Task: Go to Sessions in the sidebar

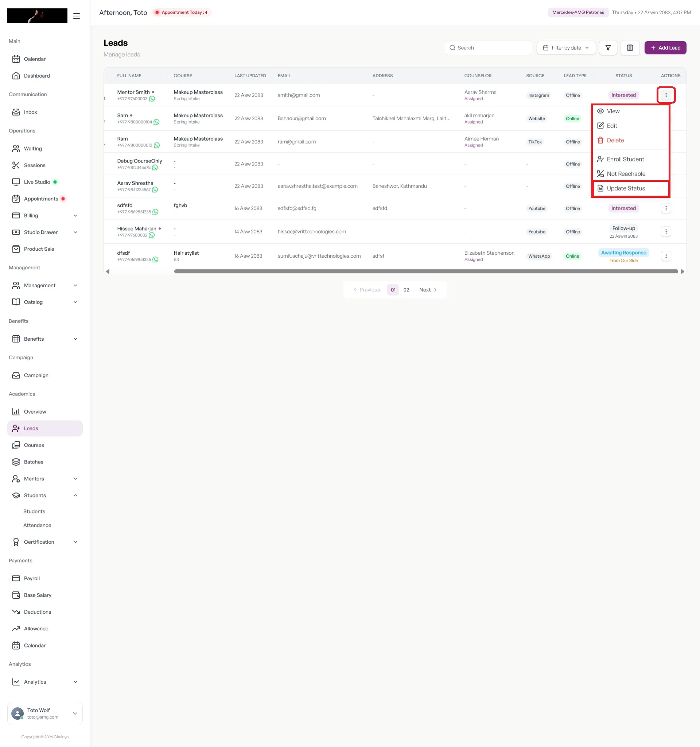Action: pos(45,165)
